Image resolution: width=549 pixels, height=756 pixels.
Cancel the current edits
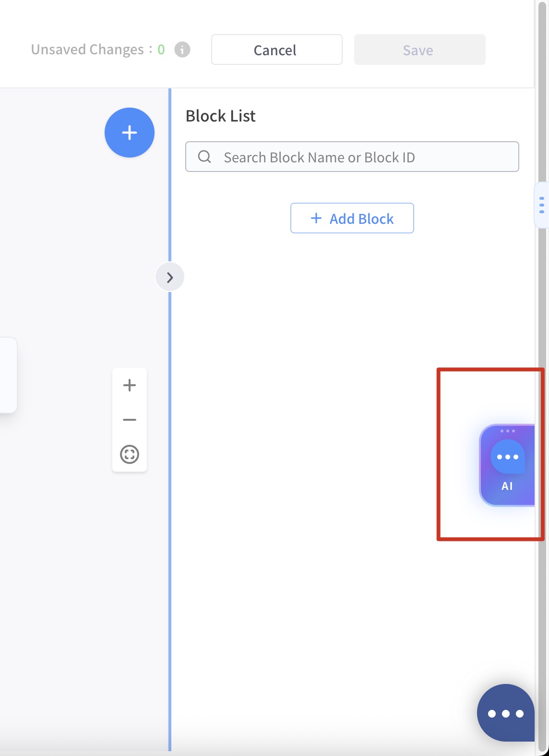pyautogui.click(x=277, y=49)
